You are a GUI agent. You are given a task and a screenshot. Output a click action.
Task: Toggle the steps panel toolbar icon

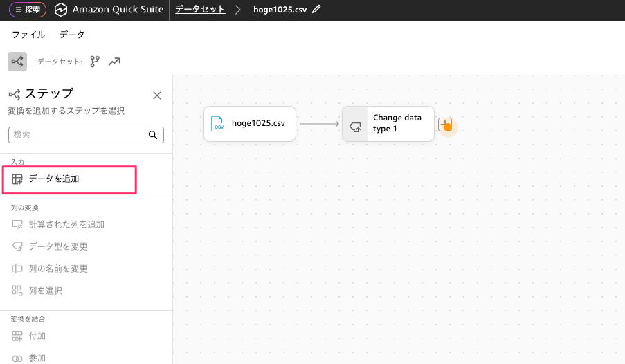[x=17, y=62]
